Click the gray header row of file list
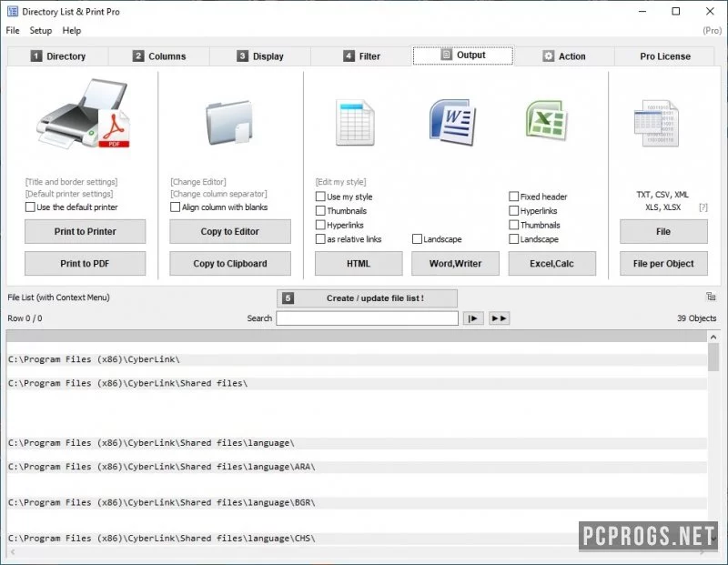 click(357, 336)
